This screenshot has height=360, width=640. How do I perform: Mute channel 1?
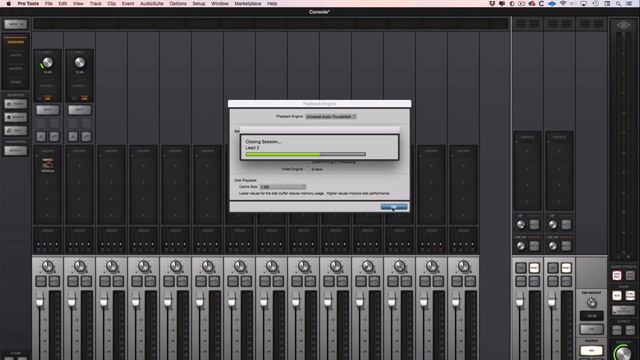[54, 281]
